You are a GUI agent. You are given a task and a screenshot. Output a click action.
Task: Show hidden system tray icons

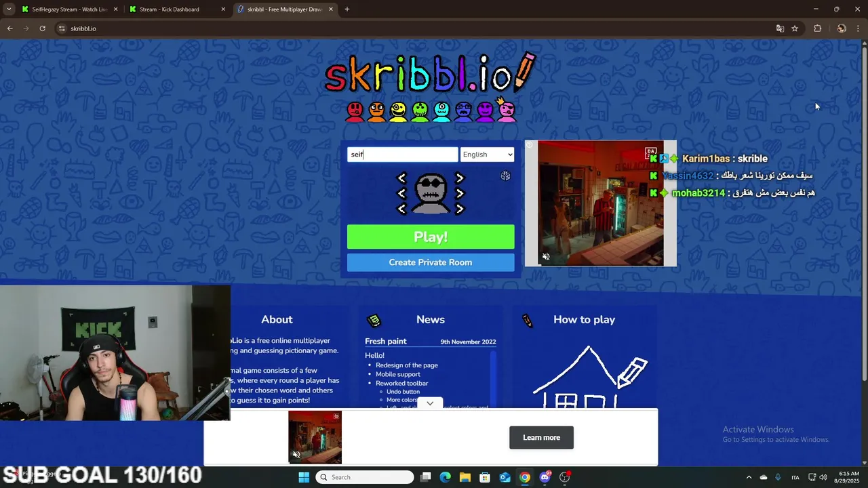click(749, 477)
